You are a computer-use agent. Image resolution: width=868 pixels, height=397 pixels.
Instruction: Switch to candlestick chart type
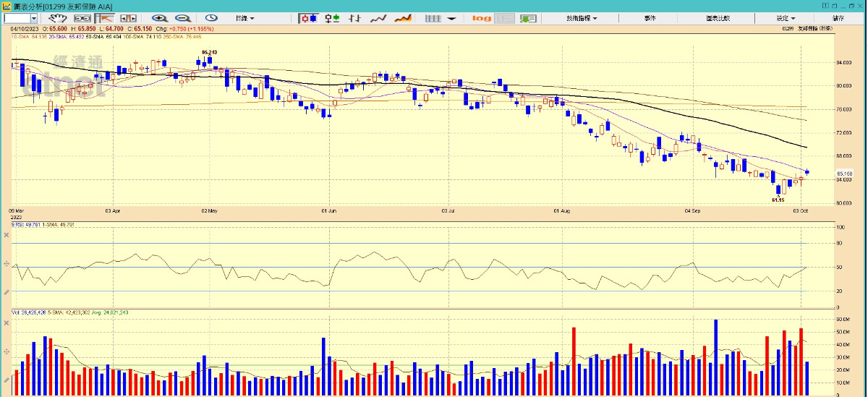pyautogui.click(x=308, y=18)
